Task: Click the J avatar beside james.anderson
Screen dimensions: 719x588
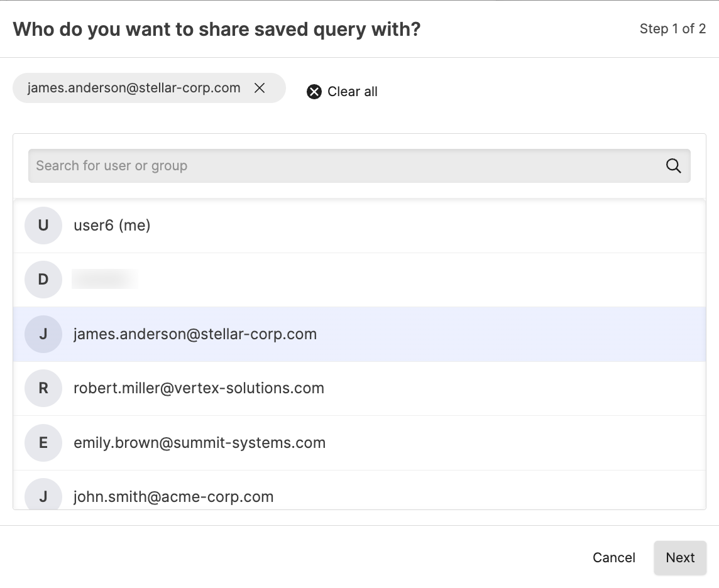Action: 43,334
